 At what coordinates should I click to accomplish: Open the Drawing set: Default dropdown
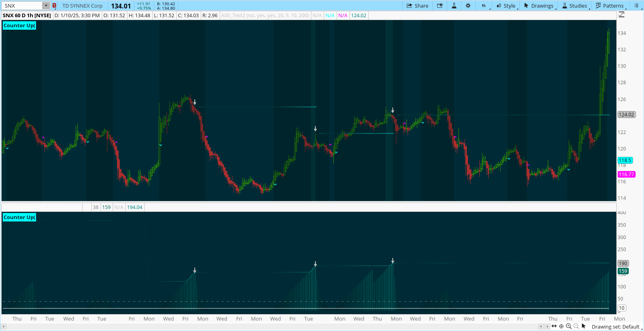click(x=616, y=327)
